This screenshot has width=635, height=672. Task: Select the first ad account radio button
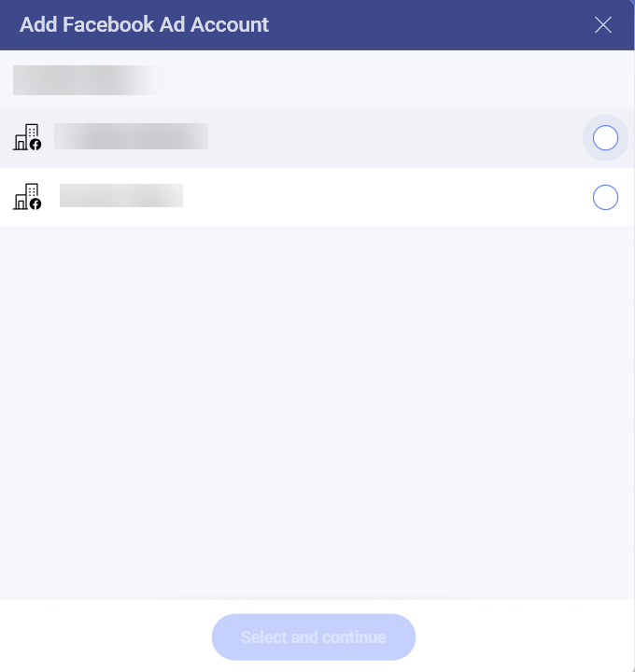pos(605,138)
